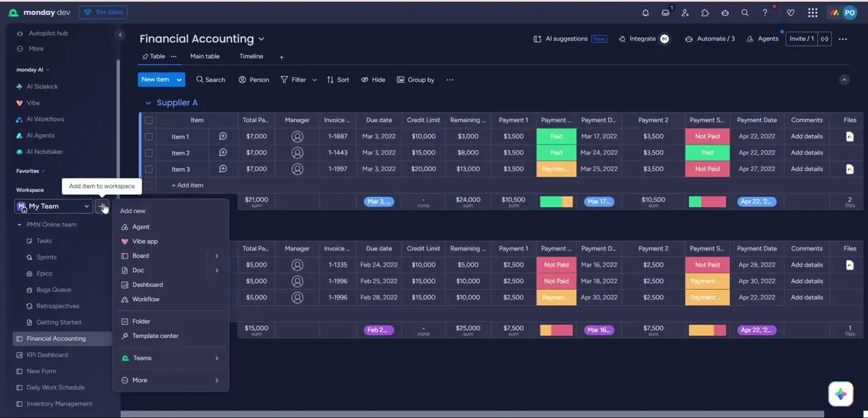Screen dimensions: 868x418
Task: Collapse the PMN Online team folder
Action: click(20, 225)
